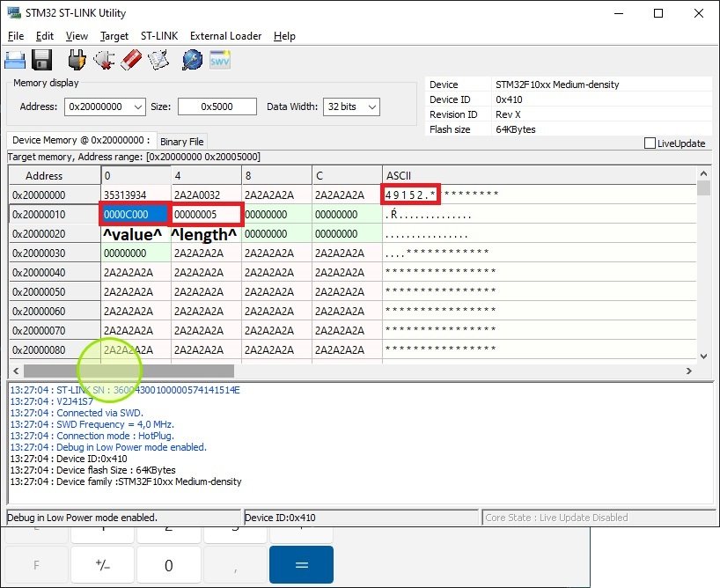
Task: Connect to target with plug icon
Action: [77, 60]
